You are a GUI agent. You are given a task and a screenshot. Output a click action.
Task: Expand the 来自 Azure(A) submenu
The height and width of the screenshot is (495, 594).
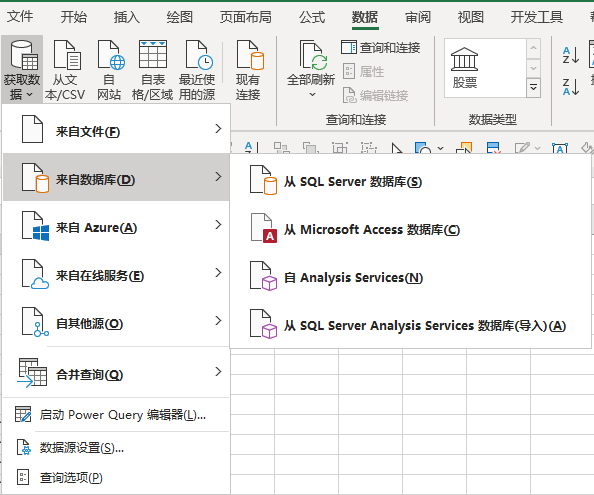coord(116,225)
